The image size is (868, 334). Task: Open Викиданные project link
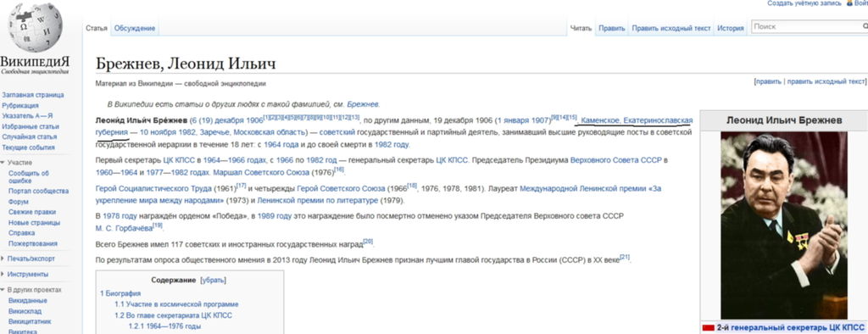click(28, 301)
